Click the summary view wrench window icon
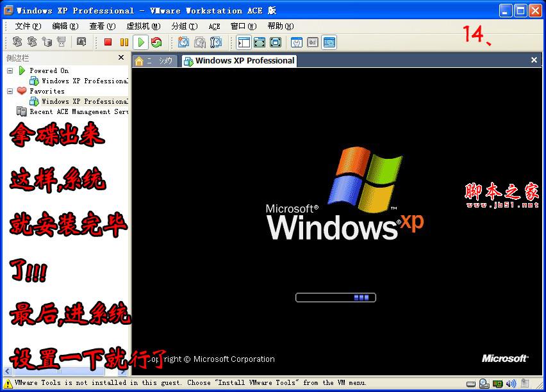The width and height of the screenshot is (546, 392). tap(297, 42)
